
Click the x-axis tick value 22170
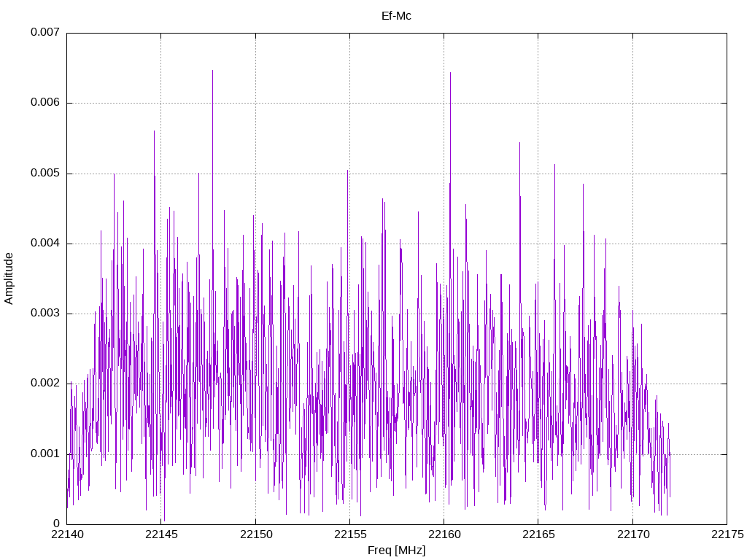pyautogui.click(x=632, y=534)
